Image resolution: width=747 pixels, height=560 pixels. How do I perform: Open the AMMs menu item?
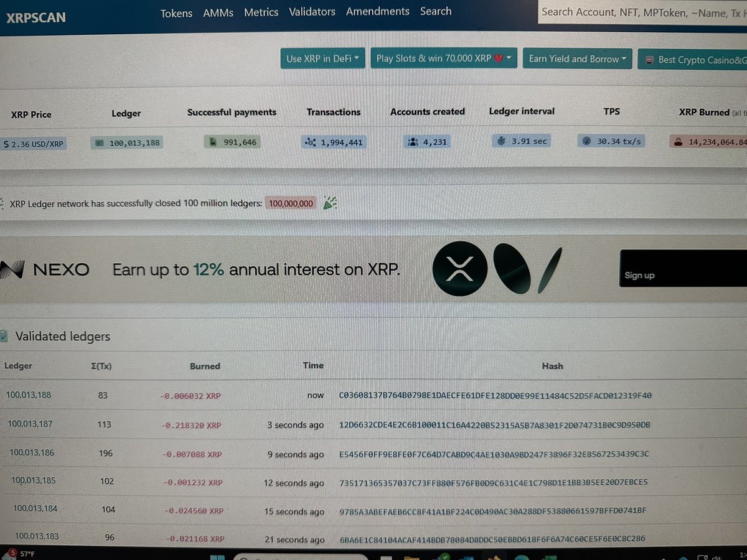(218, 12)
